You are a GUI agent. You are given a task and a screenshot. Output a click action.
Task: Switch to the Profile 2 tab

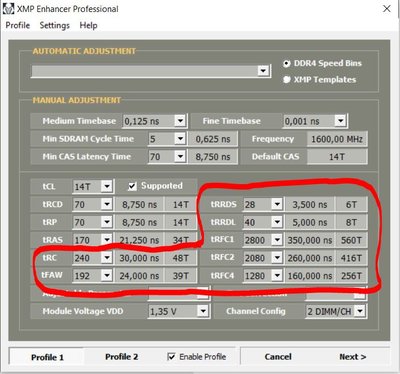pos(121,357)
